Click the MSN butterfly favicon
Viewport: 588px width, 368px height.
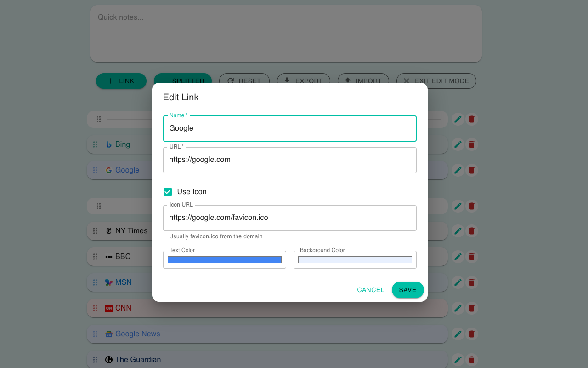(x=109, y=282)
